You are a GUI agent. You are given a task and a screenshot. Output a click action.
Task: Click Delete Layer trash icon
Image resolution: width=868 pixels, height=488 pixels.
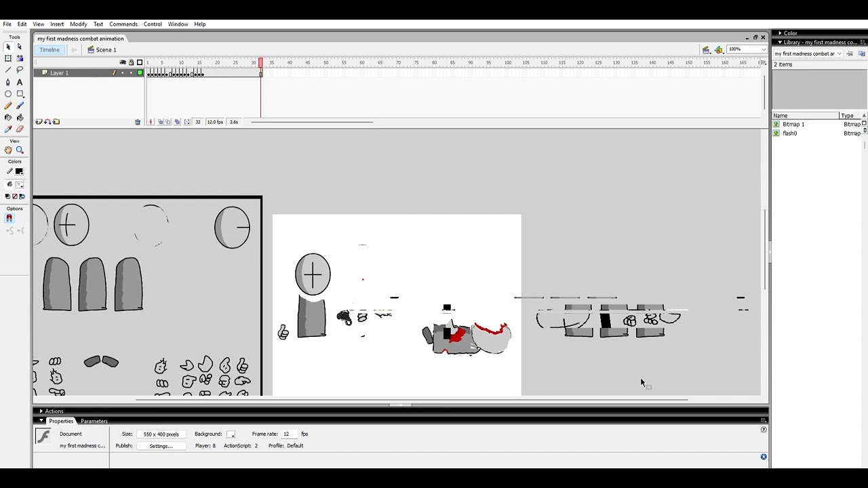coord(138,122)
